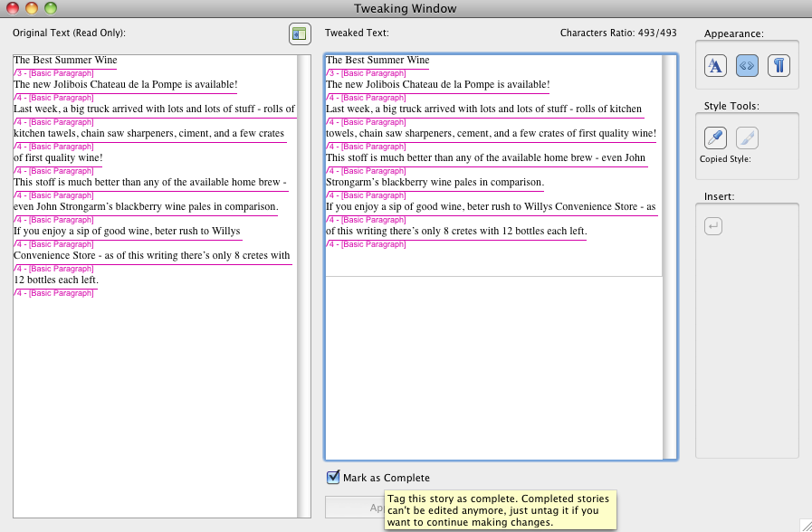The height and width of the screenshot is (532, 812).
Task: Click the original line 'of first quality wine!'
Action: 58,158
